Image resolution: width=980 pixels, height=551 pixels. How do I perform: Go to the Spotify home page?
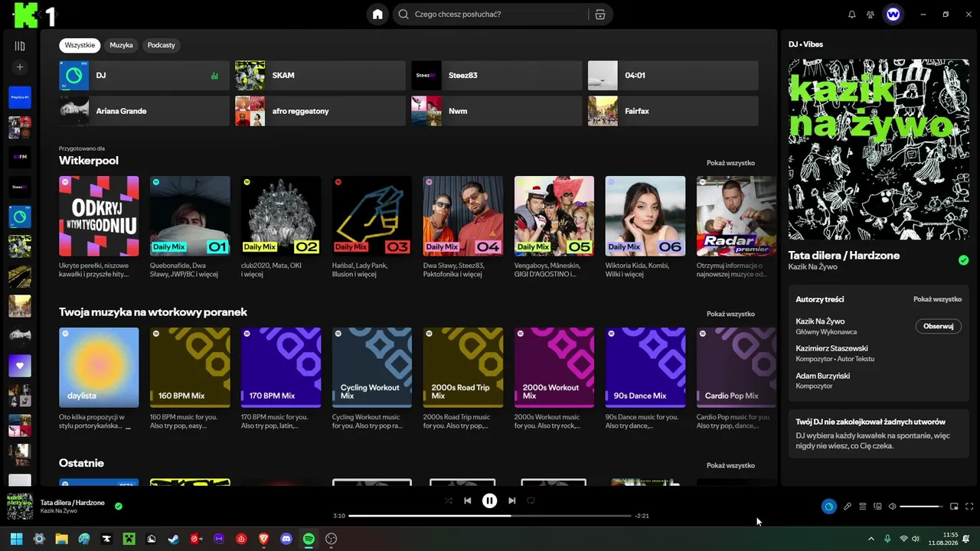point(377,14)
